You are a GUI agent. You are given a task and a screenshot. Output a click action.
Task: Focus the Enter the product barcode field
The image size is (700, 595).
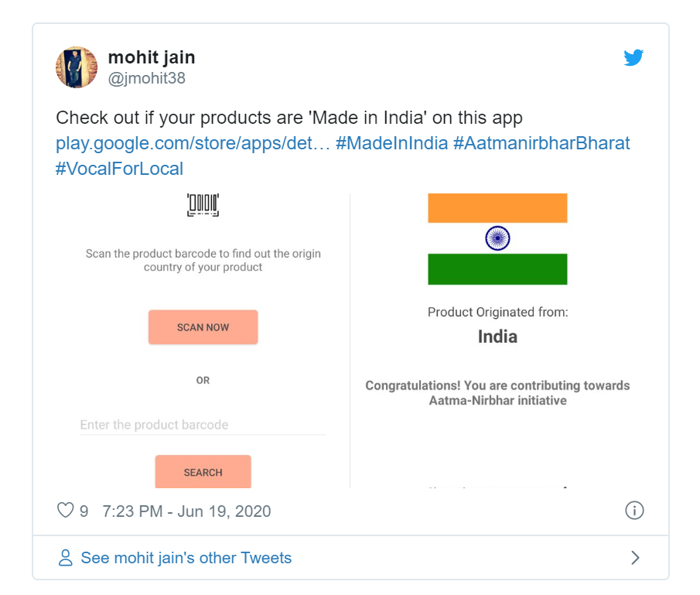203,425
